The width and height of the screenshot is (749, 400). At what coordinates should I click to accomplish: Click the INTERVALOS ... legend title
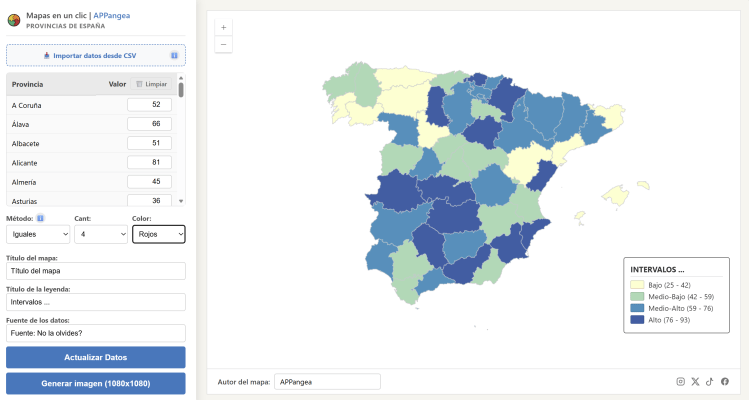(657, 270)
